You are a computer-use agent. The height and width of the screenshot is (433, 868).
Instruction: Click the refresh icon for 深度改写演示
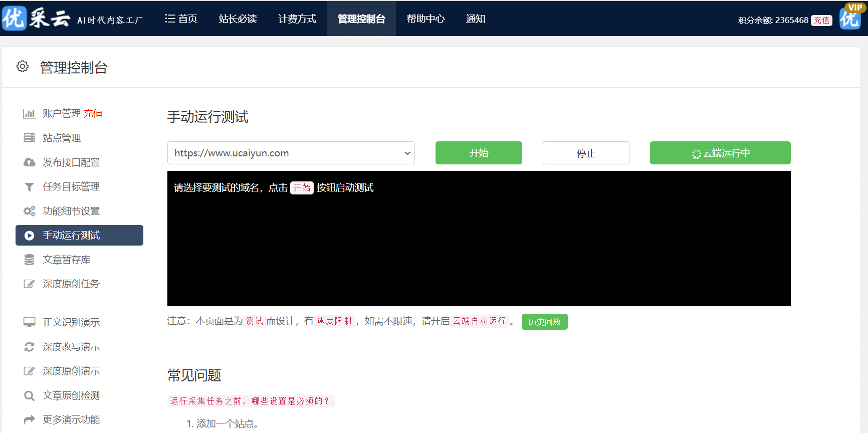pyautogui.click(x=29, y=347)
